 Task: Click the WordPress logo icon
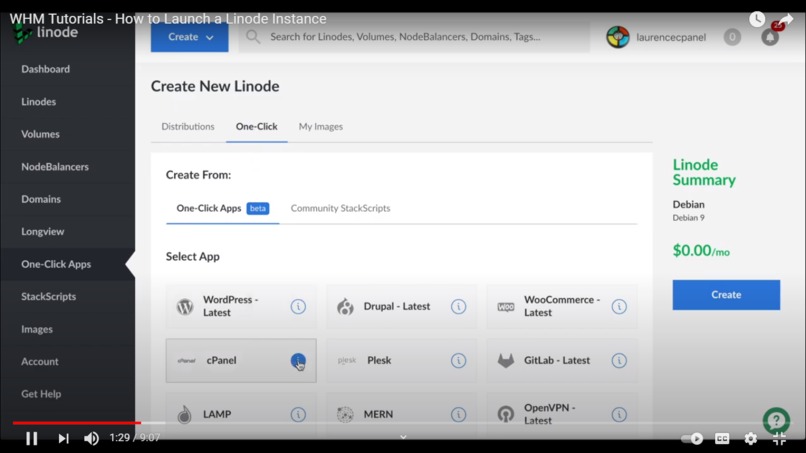tap(185, 306)
